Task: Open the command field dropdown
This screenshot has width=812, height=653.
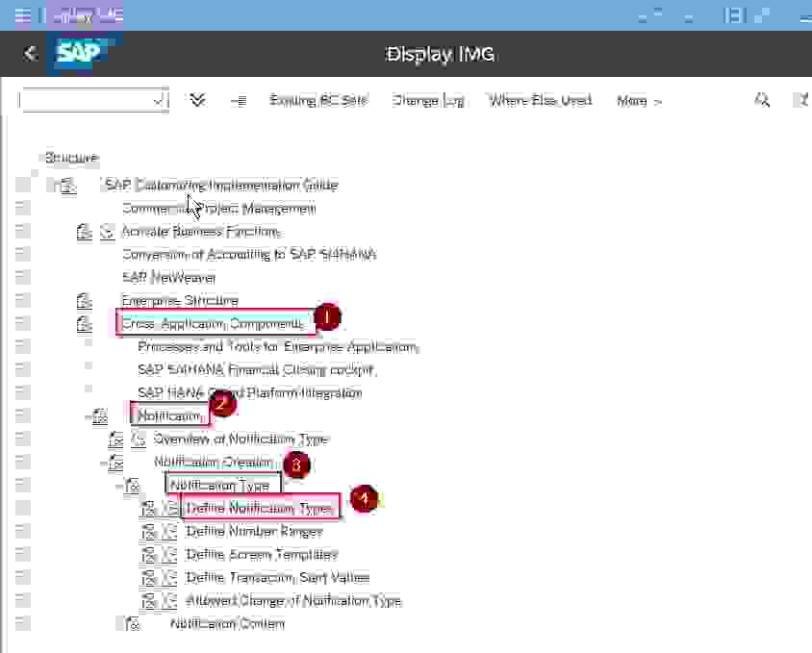Action: tap(159, 100)
